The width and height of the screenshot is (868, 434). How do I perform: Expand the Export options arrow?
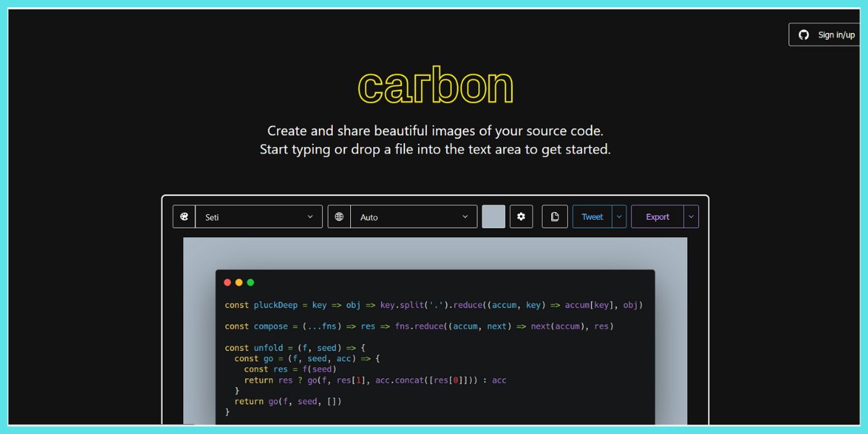[692, 216]
